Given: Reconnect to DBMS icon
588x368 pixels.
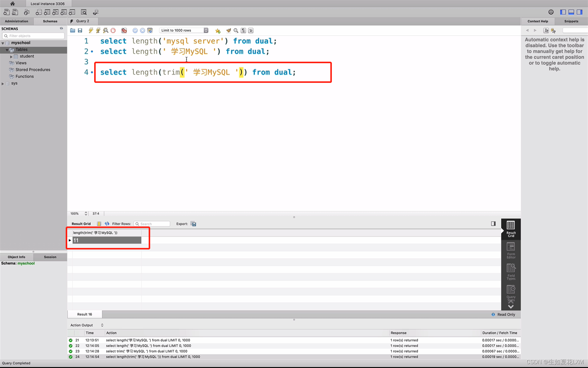Looking at the screenshot, I should tap(96, 12).
